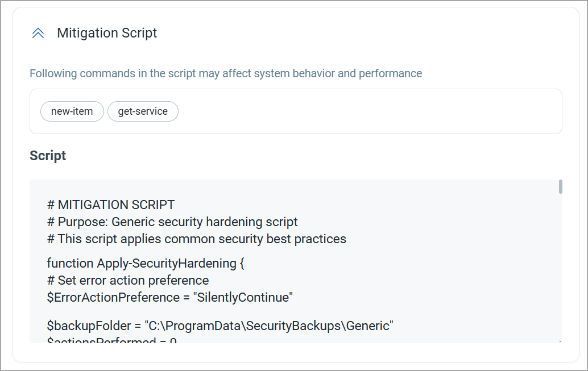Click the '# Set error action preference' line
This screenshot has height=371, width=588.
click(x=128, y=280)
